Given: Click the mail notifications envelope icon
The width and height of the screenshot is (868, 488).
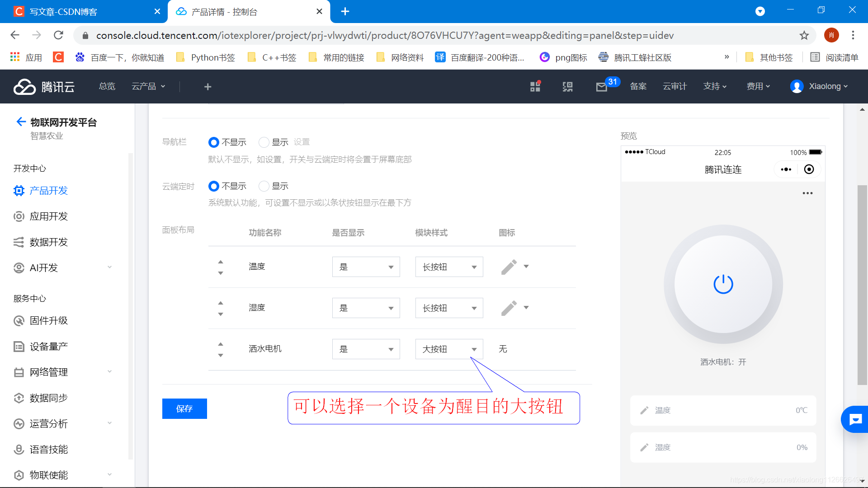Looking at the screenshot, I should [x=601, y=87].
